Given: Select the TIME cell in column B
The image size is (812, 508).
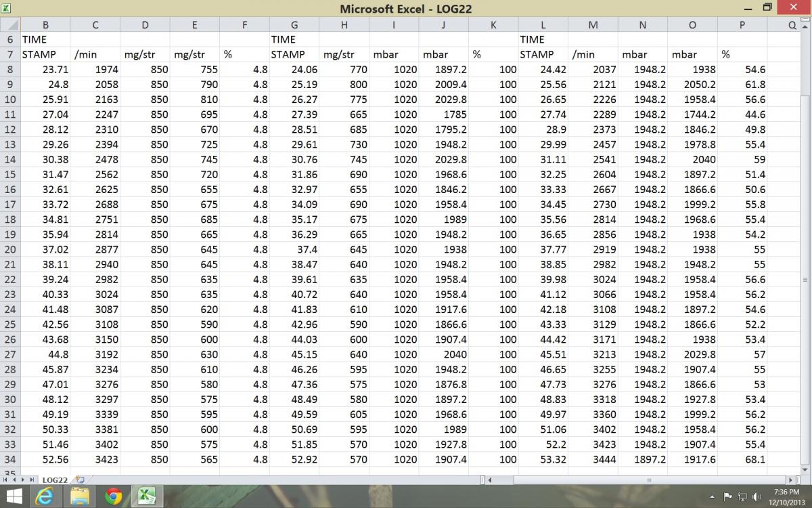Looking at the screenshot, I should pos(45,39).
